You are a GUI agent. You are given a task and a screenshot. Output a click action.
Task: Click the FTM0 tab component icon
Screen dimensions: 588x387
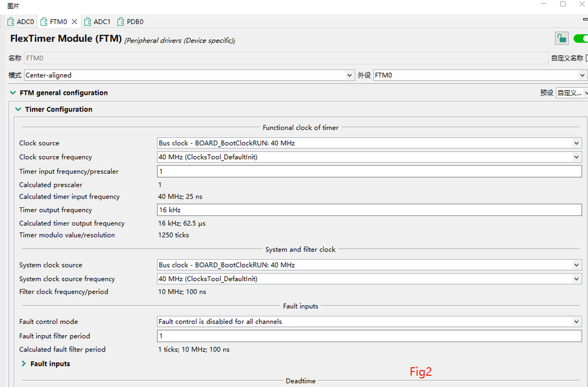pyautogui.click(x=44, y=22)
